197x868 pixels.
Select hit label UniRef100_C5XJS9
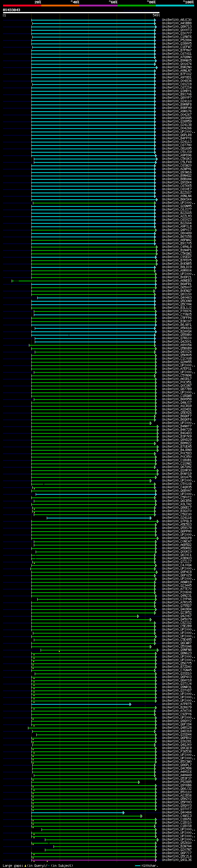pyautogui.click(x=177, y=152)
